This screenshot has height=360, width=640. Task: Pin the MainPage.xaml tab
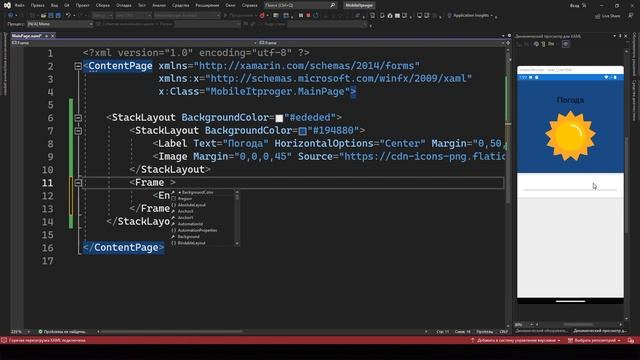click(47, 36)
